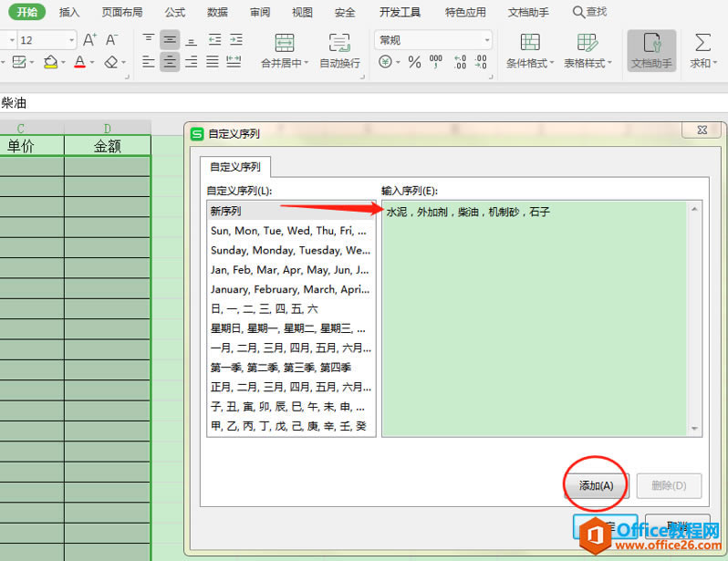Open the 视图 ribbon tab
Image resolution: width=728 pixels, height=561 pixels.
click(302, 13)
